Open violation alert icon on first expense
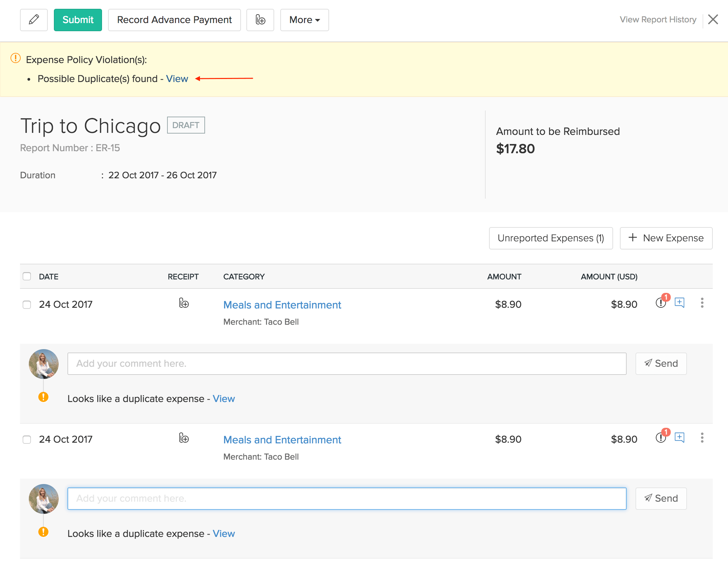 [661, 302]
